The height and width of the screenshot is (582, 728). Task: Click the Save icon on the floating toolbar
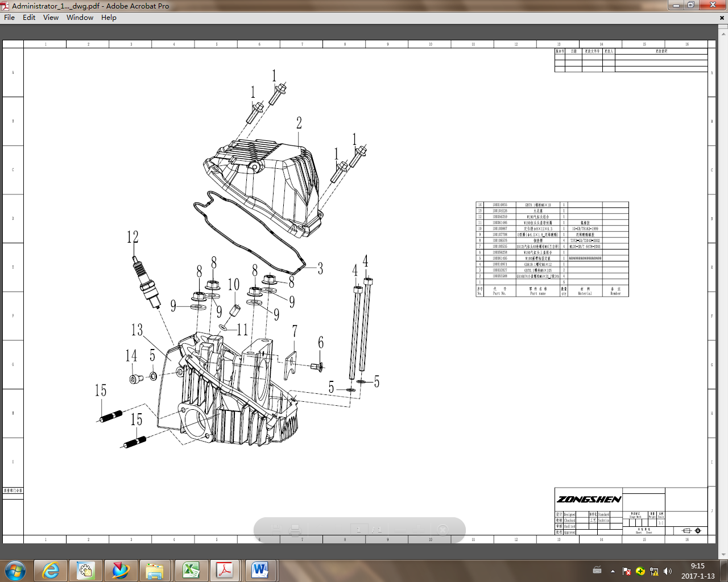[276, 529]
